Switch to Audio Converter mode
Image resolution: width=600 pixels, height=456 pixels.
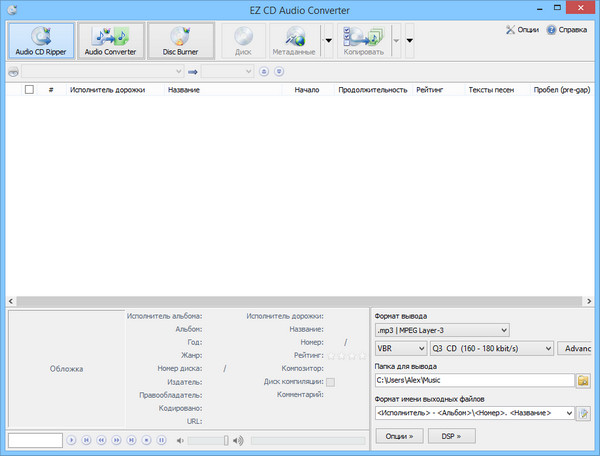click(x=110, y=39)
